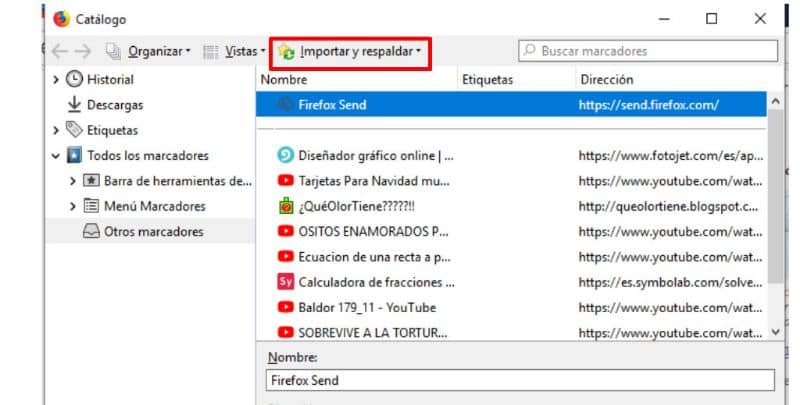Viewport: 800px width, 405px height.
Task: Click the Organizar toolbar icon
Action: coord(113,51)
